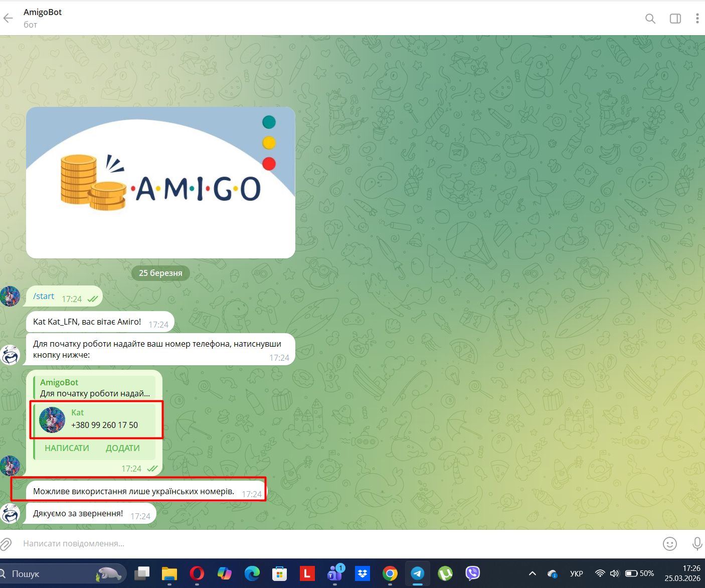Click the '25 березня' date badge
The width and height of the screenshot is (705, 588).
[160, 273]
